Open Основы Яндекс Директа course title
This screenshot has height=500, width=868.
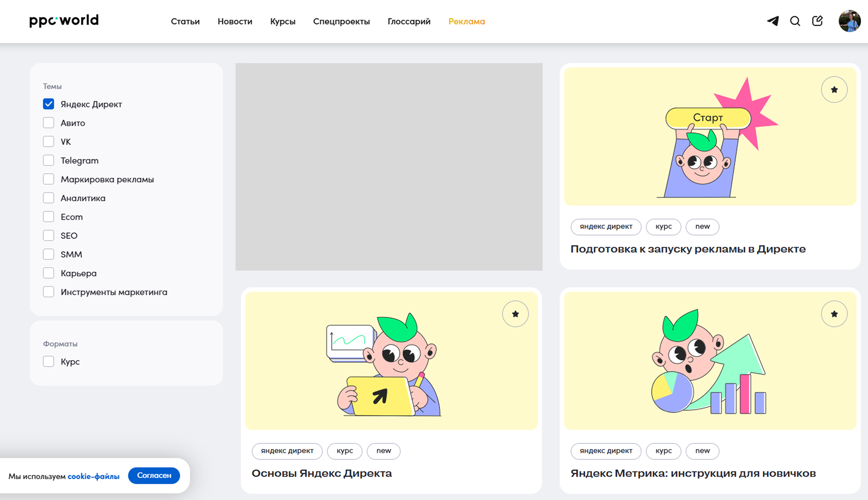321,473
